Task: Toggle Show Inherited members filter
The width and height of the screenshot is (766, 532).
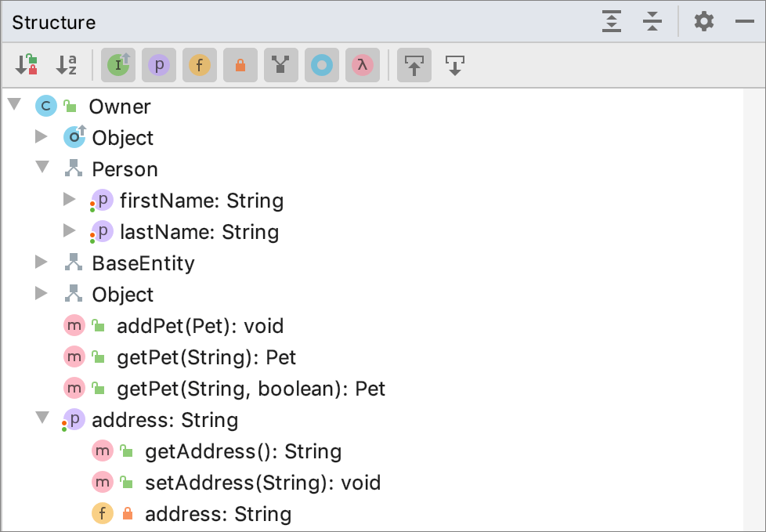Action: click(x=117, y=65)
